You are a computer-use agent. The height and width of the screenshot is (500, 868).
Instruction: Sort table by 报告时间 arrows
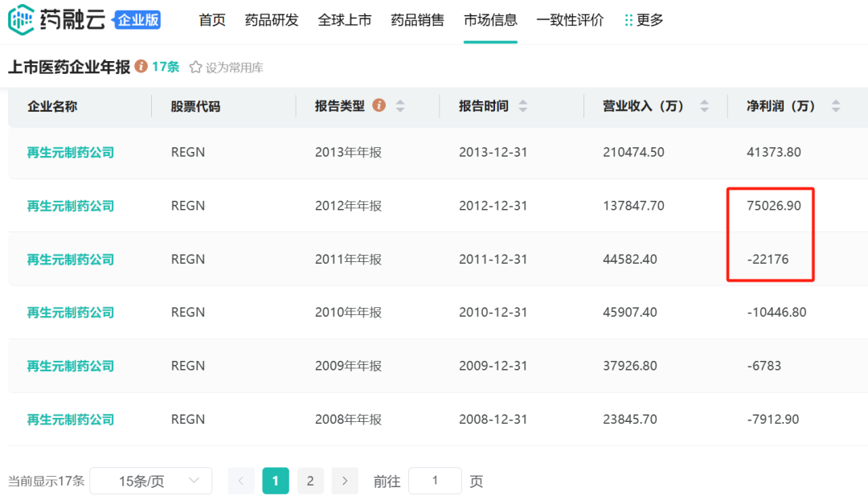pyautogui.click(x=523, y=106)
